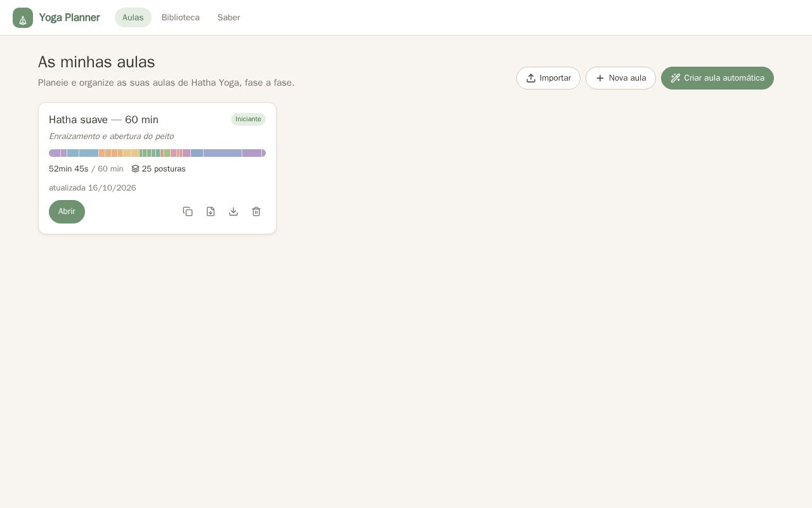This screenshot has width=812, height=508.
Task: Click Criar aula automática
Action: (717, 78)
